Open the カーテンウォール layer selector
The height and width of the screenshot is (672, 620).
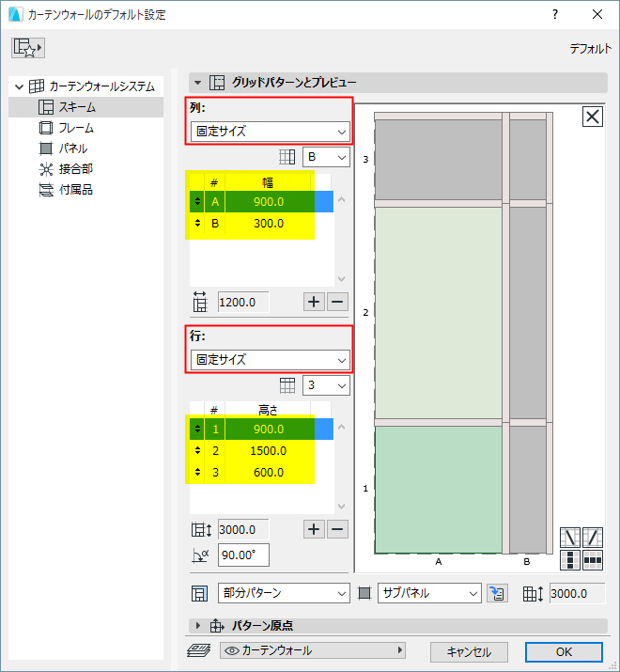click(313, 650)
